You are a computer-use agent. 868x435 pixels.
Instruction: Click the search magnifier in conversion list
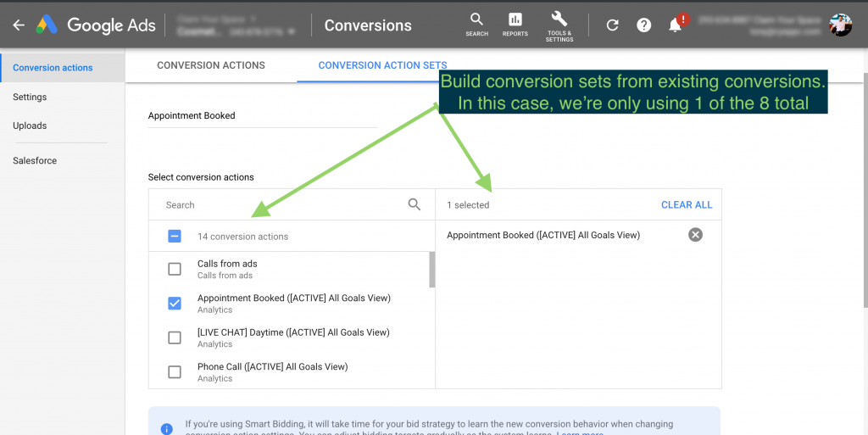click(x=415, y=204)
